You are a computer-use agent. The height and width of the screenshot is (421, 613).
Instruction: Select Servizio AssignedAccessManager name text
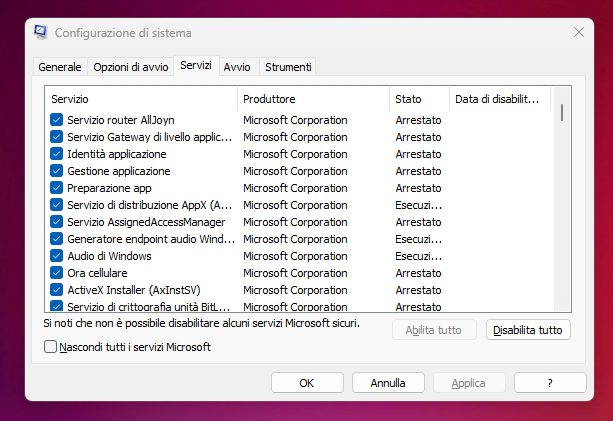tap(146, 222)
